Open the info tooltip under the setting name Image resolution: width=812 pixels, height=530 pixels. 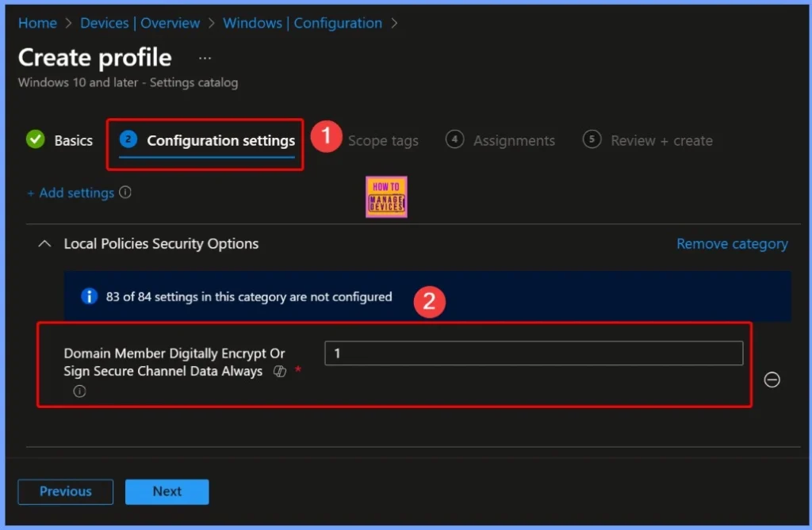pos(79,391)
